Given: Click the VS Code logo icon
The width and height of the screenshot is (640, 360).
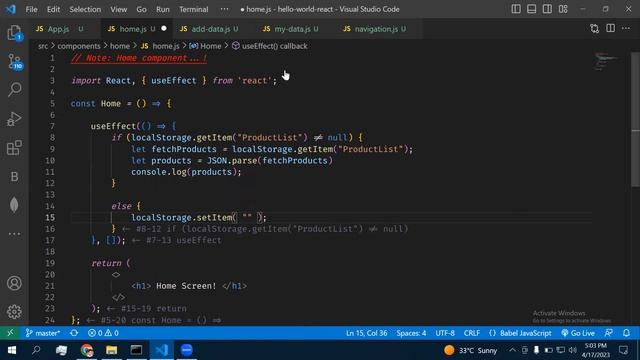Looking at the screenshot, I should [11, 9].
